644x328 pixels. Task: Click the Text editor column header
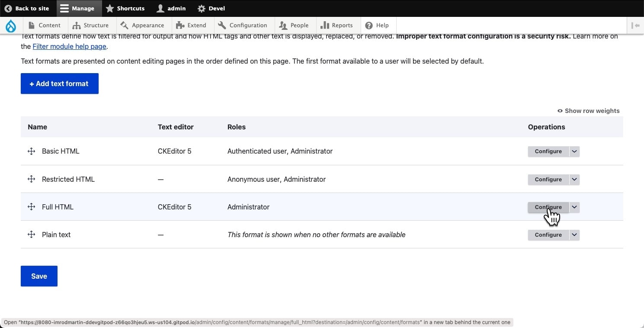[176, 127]
